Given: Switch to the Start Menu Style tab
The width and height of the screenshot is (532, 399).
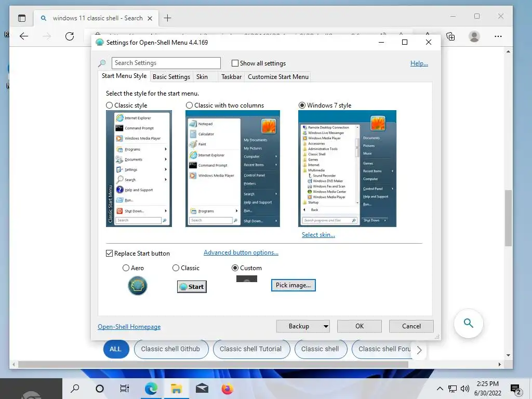Looking at the screenshot, I should [124, 76].
